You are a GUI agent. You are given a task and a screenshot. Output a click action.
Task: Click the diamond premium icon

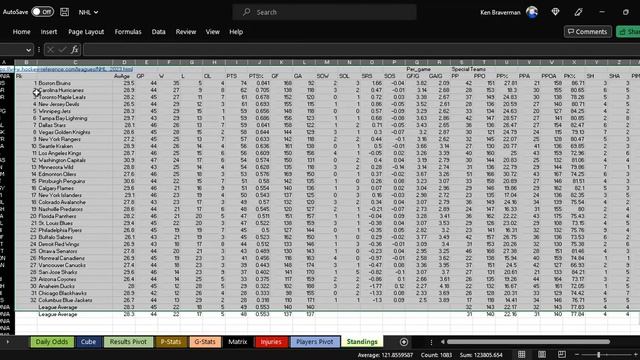point(555,12)
